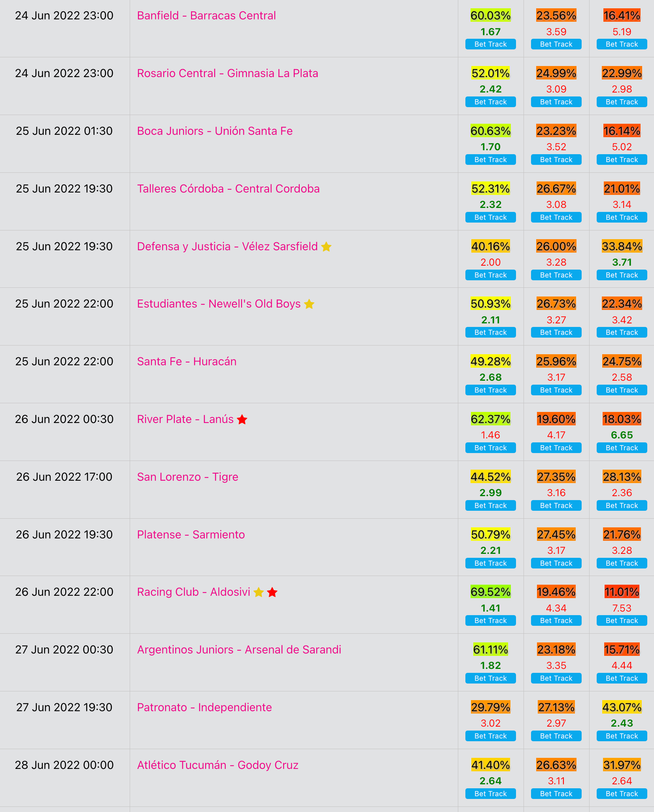Select the 69.52% green probability badge
The image size is (654, 812).
pyautogui.click(x=490, y=592)
